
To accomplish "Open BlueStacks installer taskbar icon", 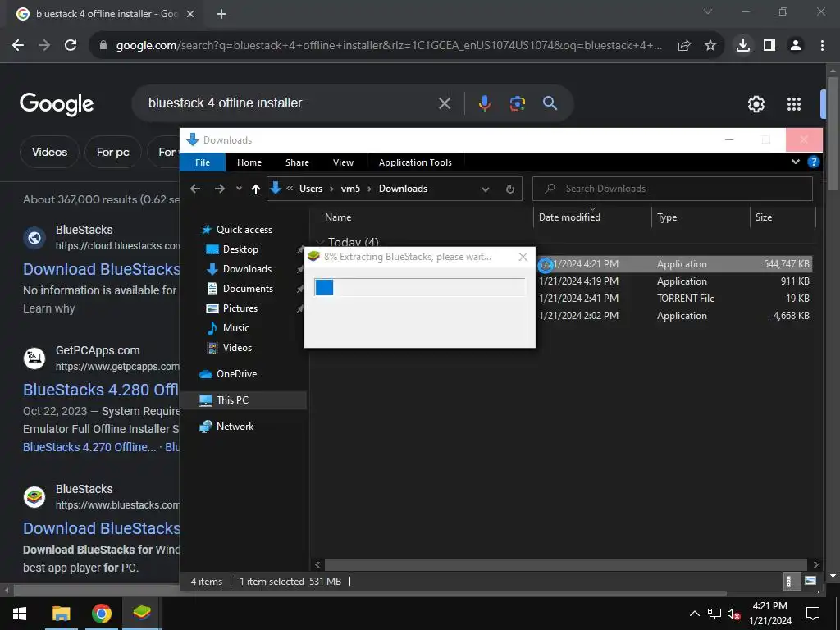I will pos(142,614).
